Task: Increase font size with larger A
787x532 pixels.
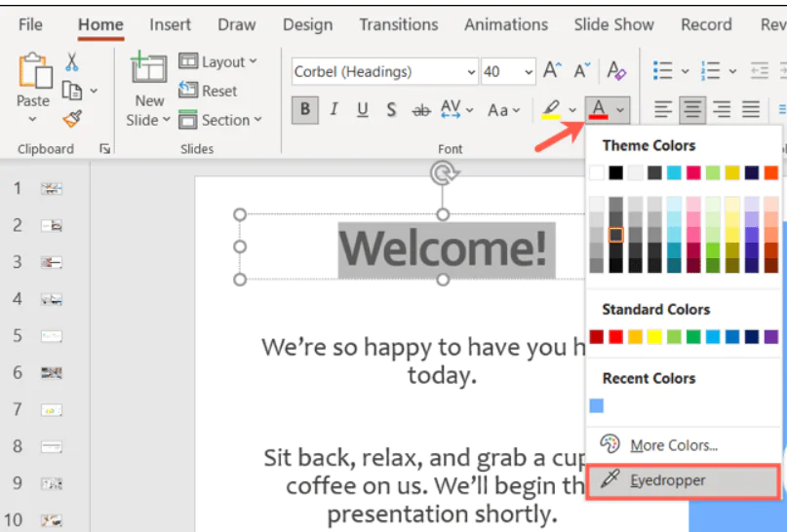Action: click(552, 71)
